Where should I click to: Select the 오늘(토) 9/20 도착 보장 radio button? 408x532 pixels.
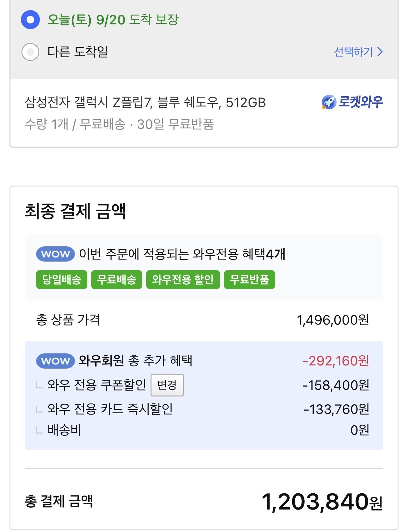point(30,20)
